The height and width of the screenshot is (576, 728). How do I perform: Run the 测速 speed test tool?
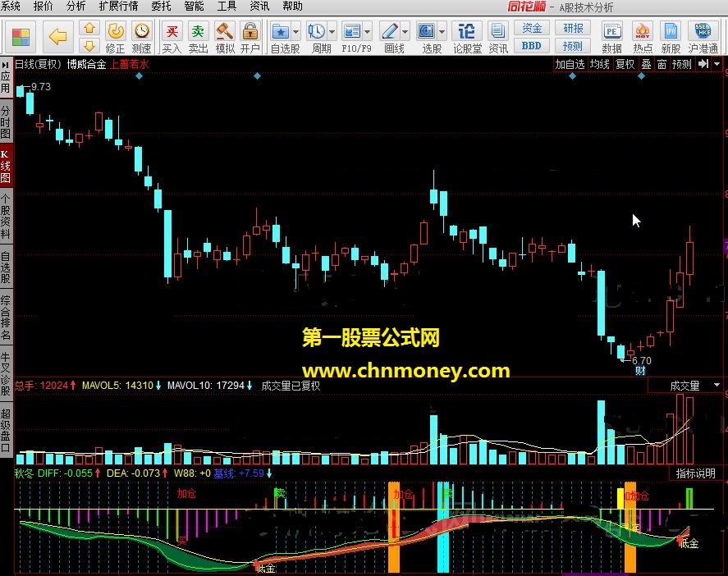142,37
